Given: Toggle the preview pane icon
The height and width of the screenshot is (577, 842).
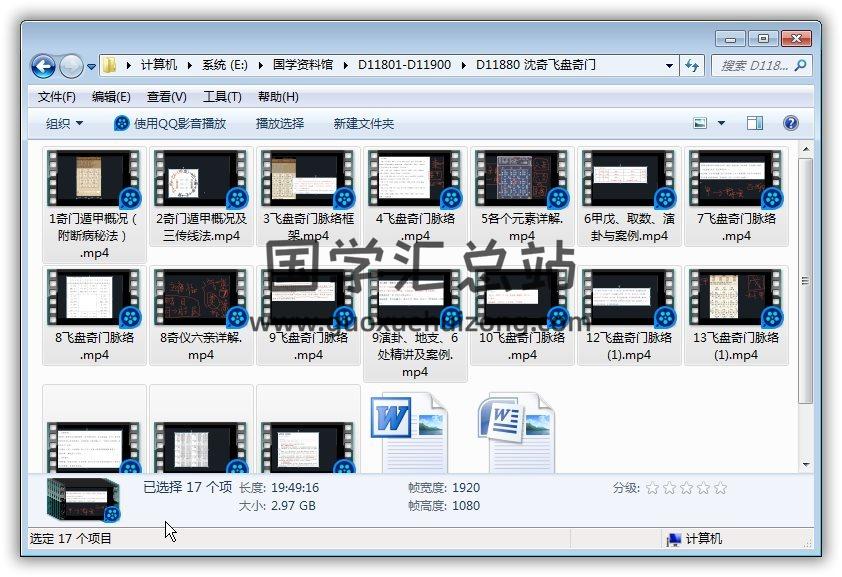Looking at the screenshot, I should (x=755, y=123).
